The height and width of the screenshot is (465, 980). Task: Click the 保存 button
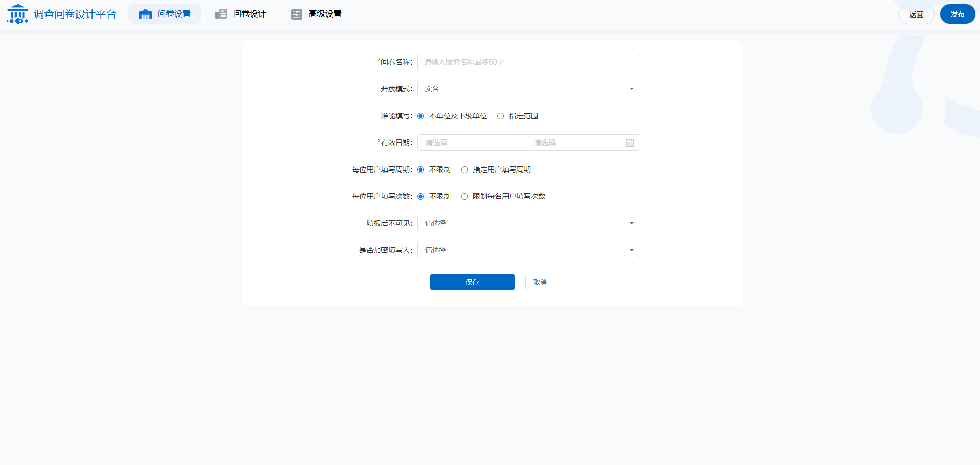[x=472, y=282]
